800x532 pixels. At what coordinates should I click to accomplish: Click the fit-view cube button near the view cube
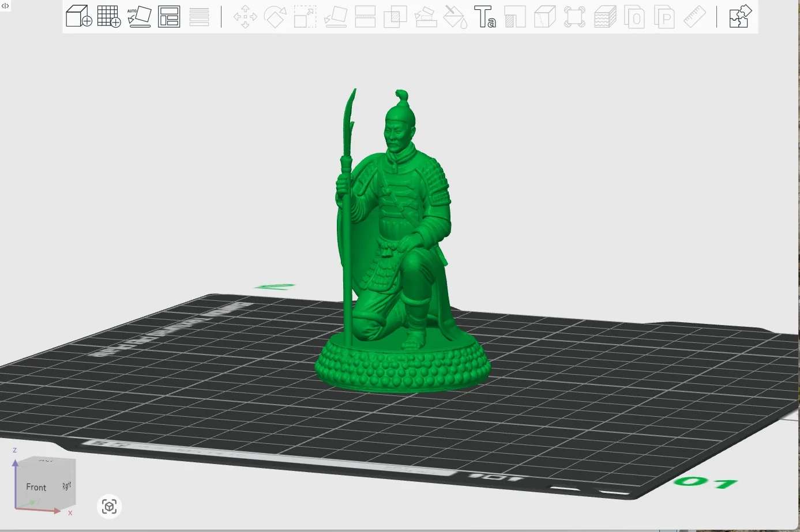[110, 507]
